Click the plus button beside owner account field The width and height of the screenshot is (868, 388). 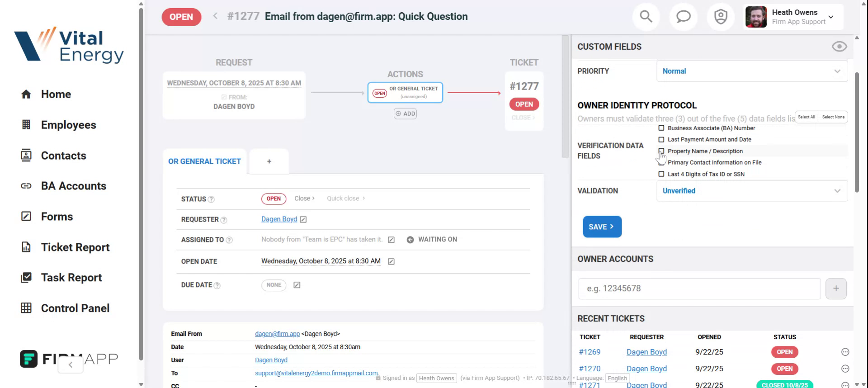[x=836, y=289]
